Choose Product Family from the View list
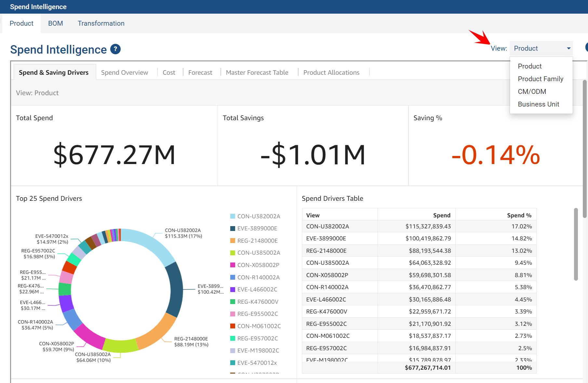588x383 pixels. point(540,79)
